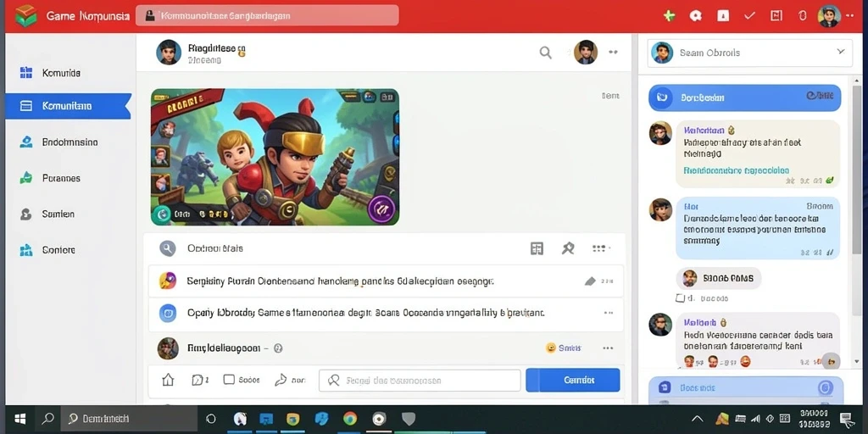Click the blue chat input bar at the panel bottom

[746, 388]
